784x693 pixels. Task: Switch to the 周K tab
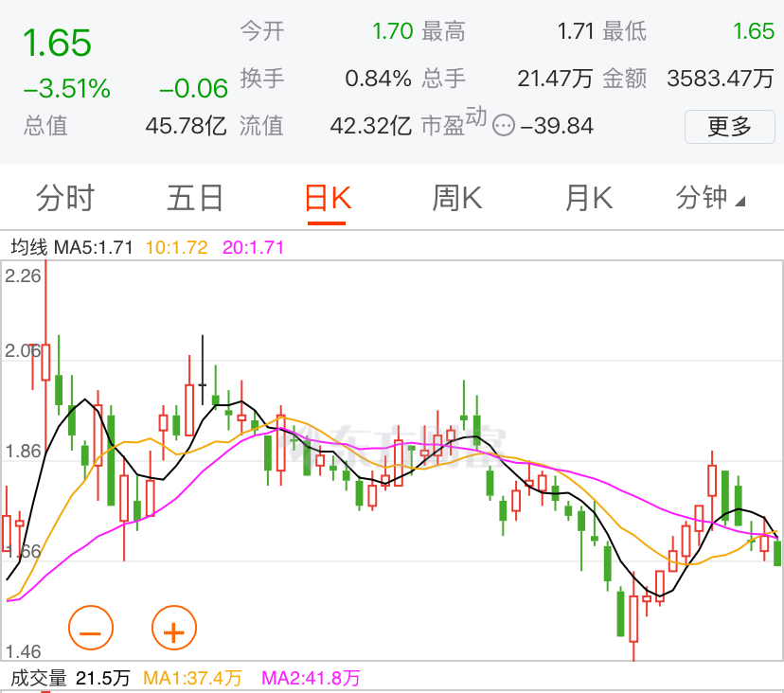coord(457,198)
